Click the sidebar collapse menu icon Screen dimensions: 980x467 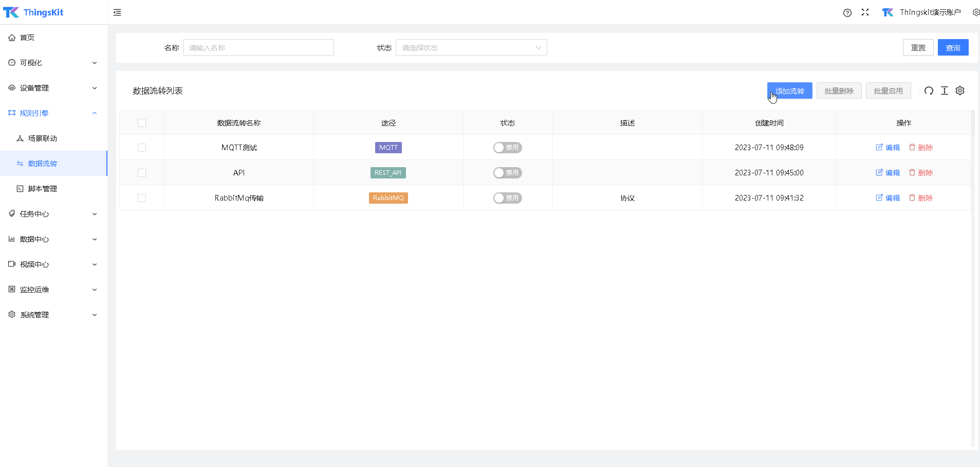tap(117, 12)
